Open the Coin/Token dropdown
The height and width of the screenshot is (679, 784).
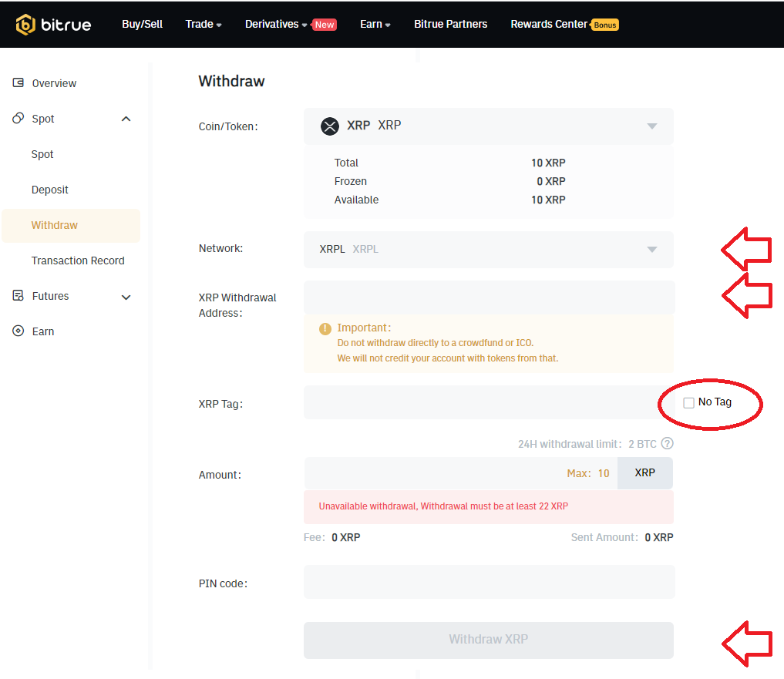(651, 126)
